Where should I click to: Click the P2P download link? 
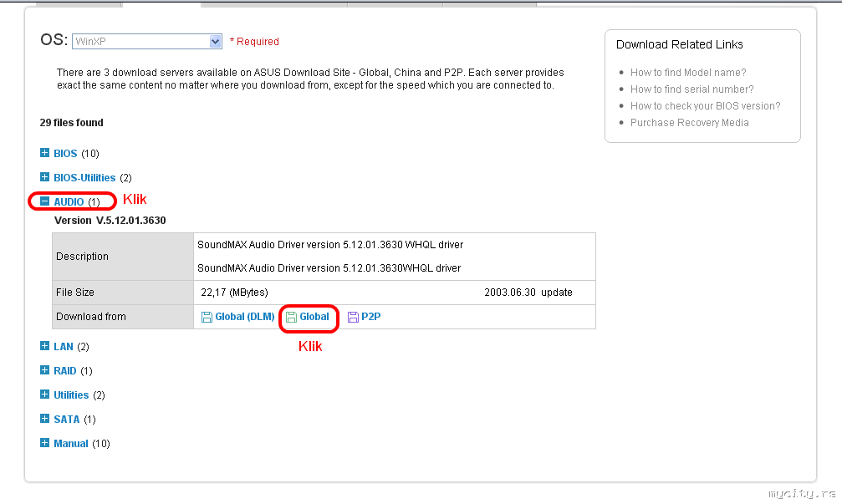pos(371,317)
